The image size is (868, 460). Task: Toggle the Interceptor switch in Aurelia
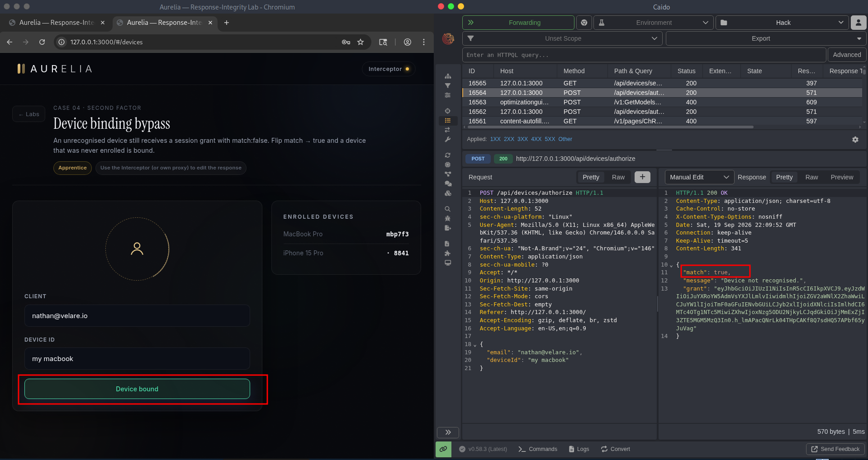389,69
